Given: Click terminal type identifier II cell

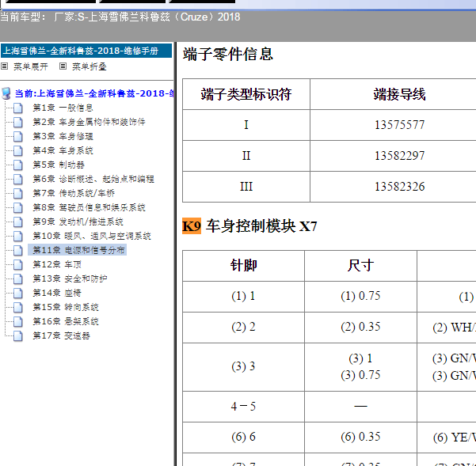Looking at the screenshot, I should click(x=246, y=156).
